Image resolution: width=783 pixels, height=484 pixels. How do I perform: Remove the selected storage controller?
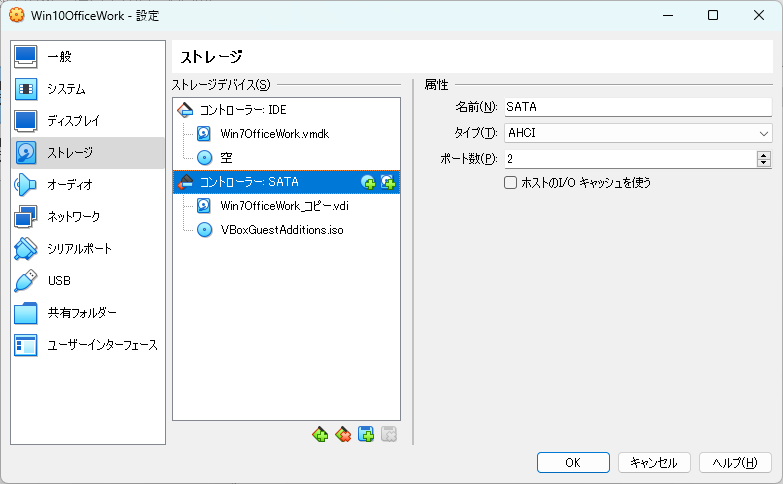coord(343,434)
